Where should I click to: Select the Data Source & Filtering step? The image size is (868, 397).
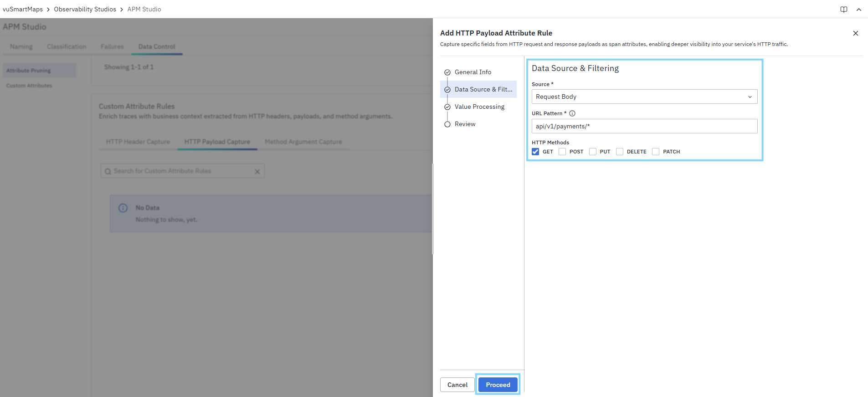click(x=478, y=89)
